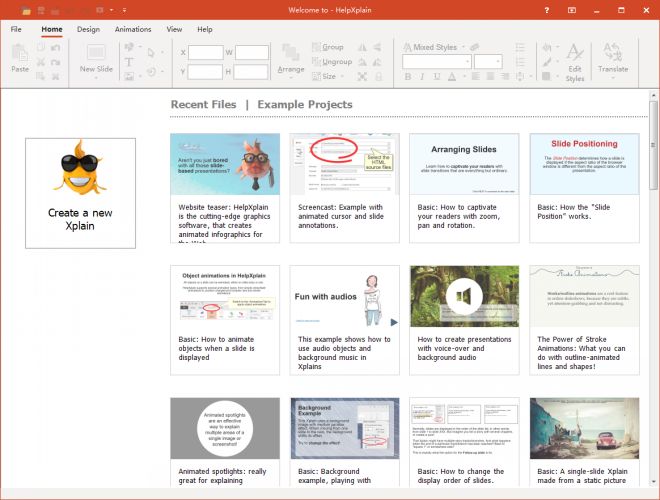Open the voice-over forest example
660x500 pixels.
point(464,320)
